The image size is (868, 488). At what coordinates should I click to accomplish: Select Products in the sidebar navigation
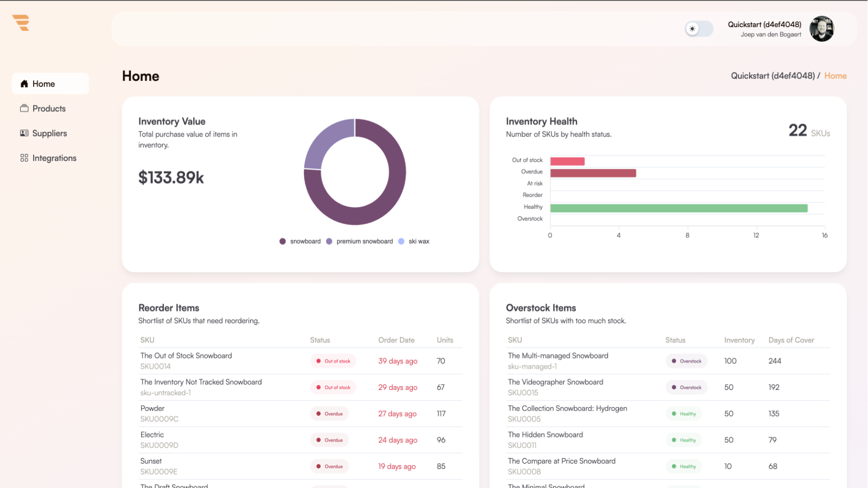click(x=49, y=108)
